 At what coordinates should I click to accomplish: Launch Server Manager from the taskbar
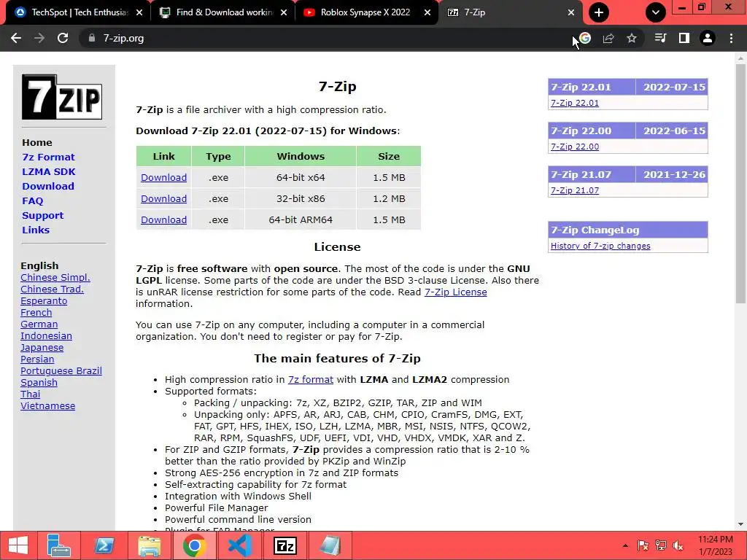tap(58, 545)
